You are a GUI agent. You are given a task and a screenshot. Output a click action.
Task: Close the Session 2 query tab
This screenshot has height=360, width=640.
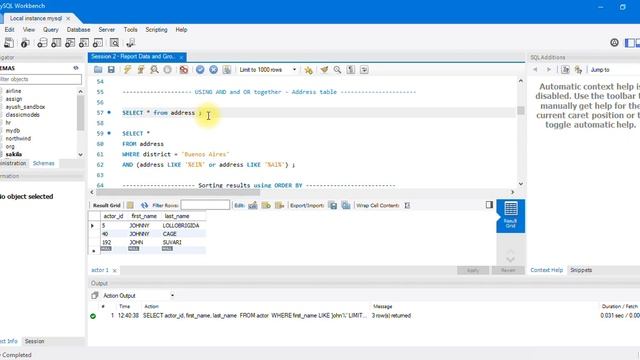[182, 58]
